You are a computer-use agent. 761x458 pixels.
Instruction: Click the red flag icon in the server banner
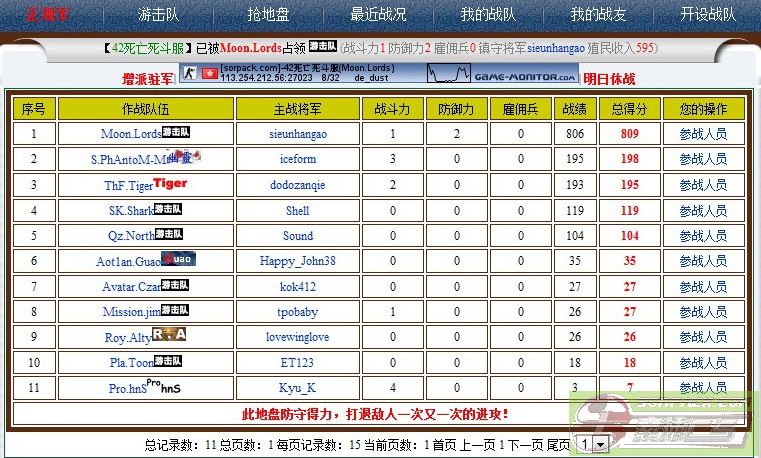click(207, 75)
